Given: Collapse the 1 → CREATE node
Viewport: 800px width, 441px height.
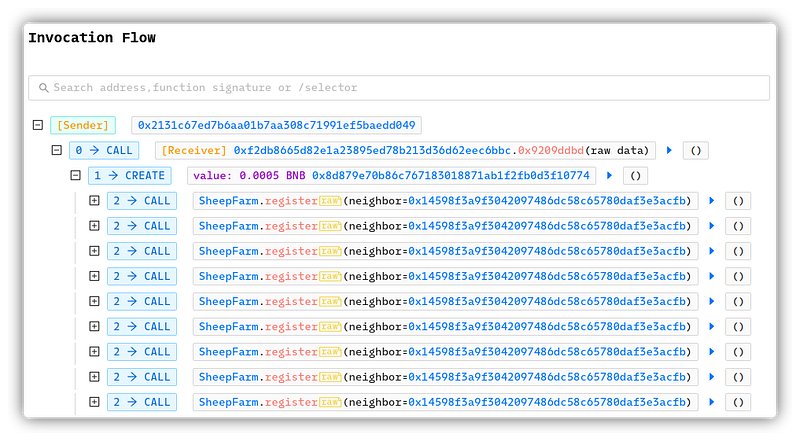Looking at the screenshot, I should pos(75,176).
